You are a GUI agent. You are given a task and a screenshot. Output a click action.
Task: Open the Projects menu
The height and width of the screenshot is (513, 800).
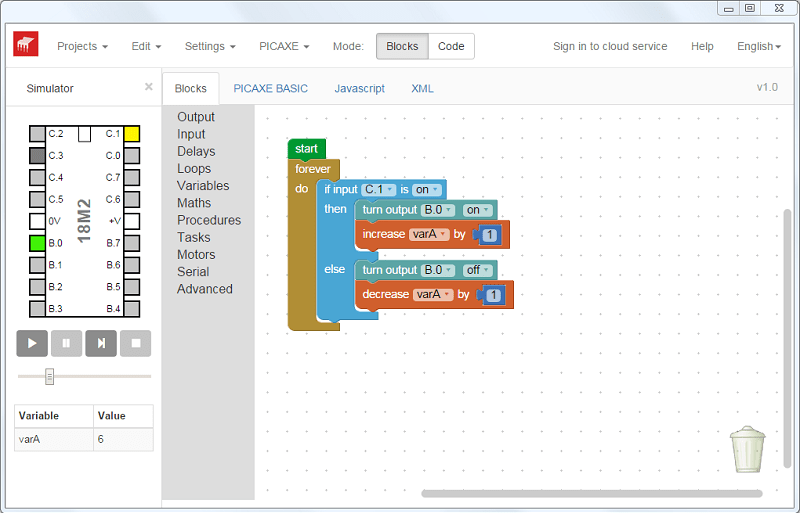coord(82,46)
